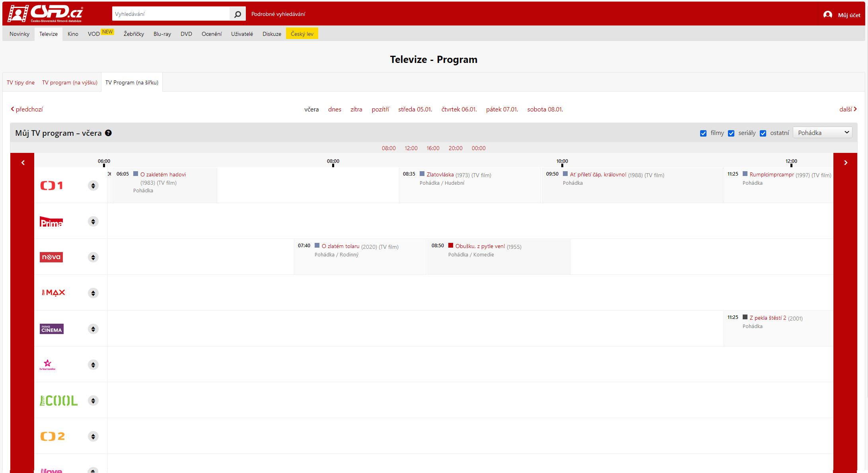The height and width of the screenshot is (473, 868).
Task: Click the Prima COOL channel logo
Action: tap(58, 401)
